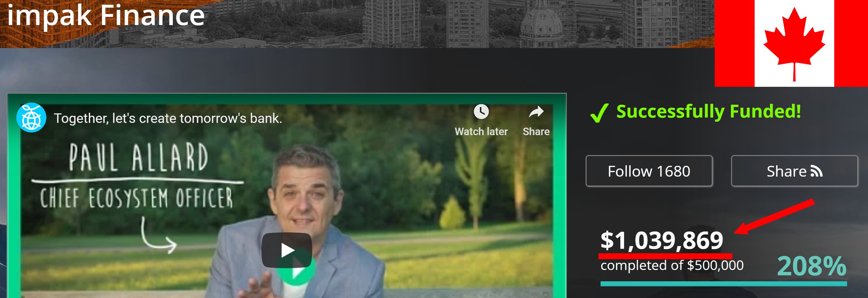Click the 208% funding percentage
Screen dimensions: 868x298
(x=812, y=266)
